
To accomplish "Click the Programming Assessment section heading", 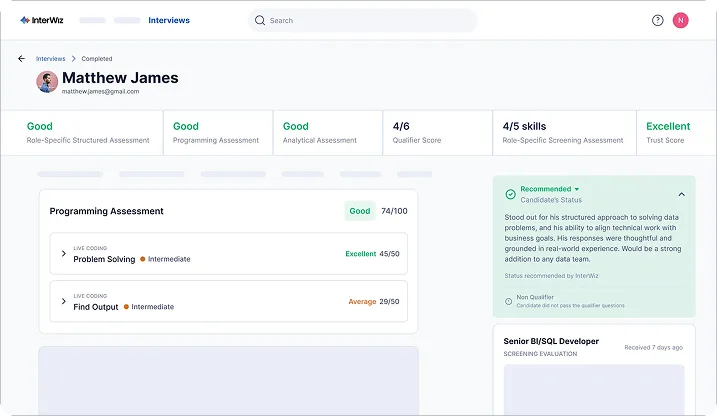I will (x=107, y=211).
